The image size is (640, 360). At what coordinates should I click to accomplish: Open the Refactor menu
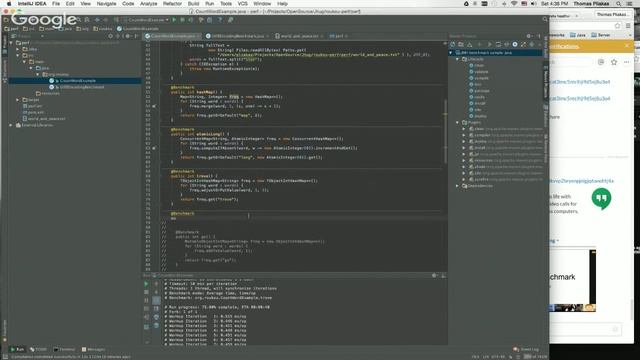point(172,4)
